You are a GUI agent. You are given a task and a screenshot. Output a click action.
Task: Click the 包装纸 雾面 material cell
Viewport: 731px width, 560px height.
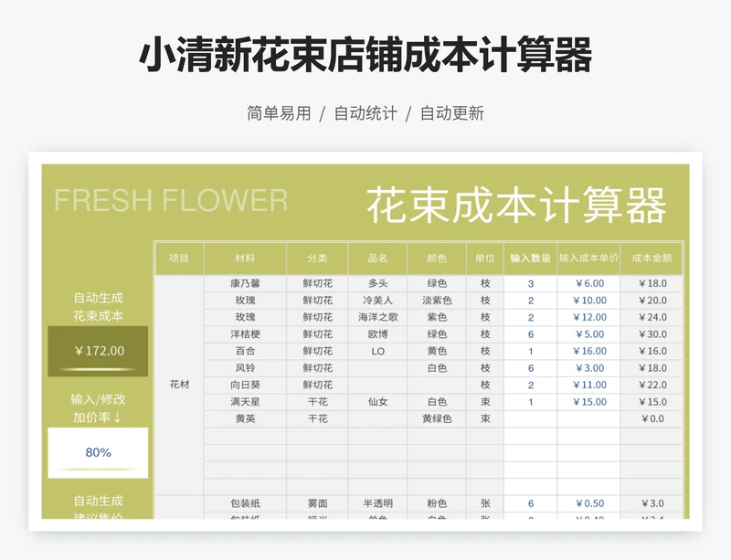(245, 503)
